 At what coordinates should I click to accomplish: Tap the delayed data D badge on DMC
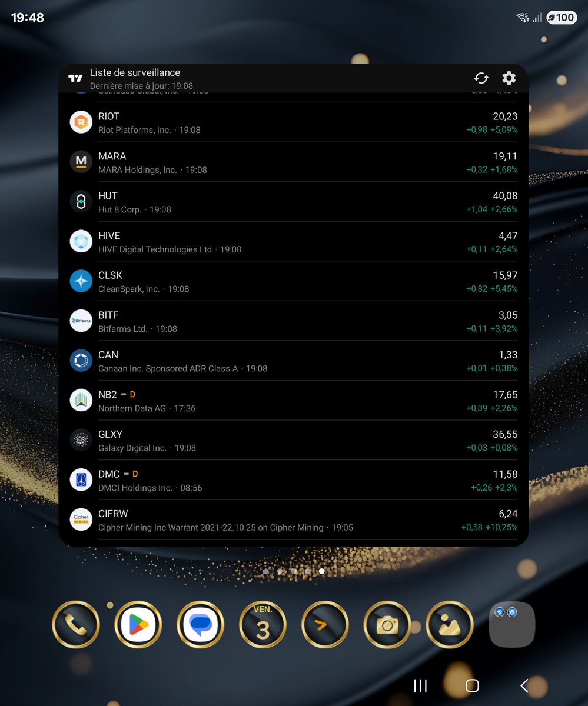[135, 474]
